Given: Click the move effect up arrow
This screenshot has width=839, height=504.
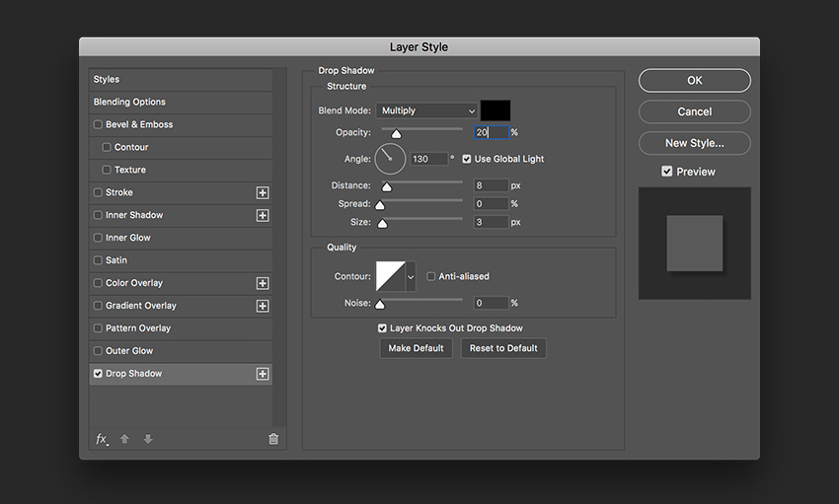Looking at the screenshot, I should 124,439.
